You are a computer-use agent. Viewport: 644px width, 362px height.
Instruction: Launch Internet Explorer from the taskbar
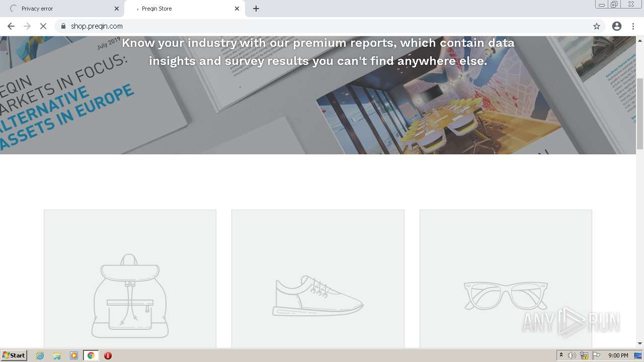pyautogui.click(x=40, y=355)
